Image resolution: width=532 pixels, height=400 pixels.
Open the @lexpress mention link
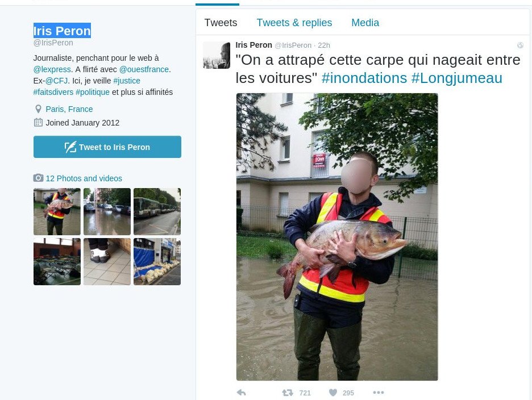coord(52,69)
